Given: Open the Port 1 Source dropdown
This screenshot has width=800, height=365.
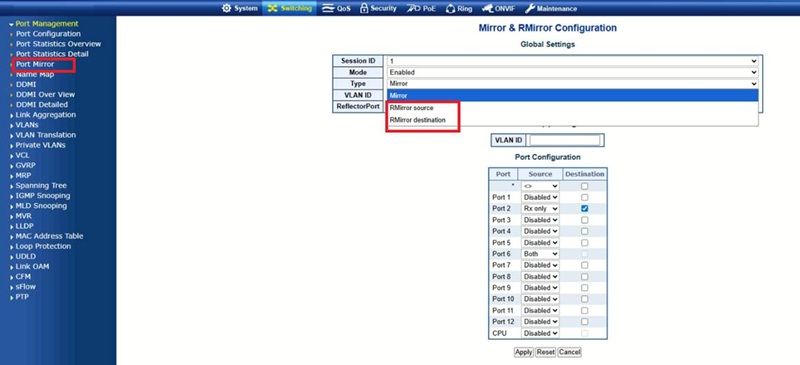Looking at the screenshot, I should point(540,197).
